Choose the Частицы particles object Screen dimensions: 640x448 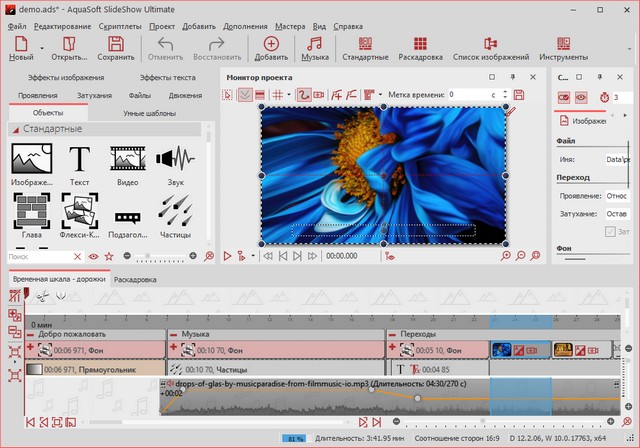176,209
